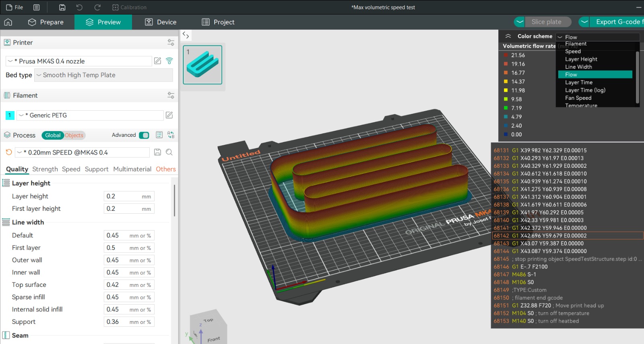Open the Support settings tab
The height and width of the screenshot is (344, 644).
point(97,169)
